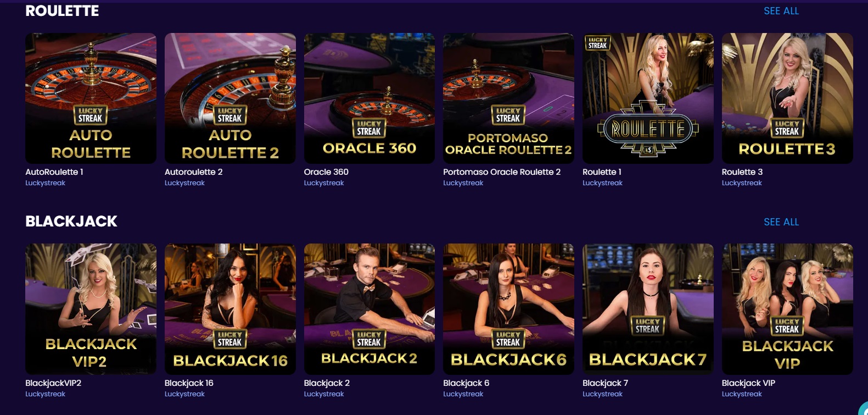Select the Roulette 1 game image

(648, 98)
